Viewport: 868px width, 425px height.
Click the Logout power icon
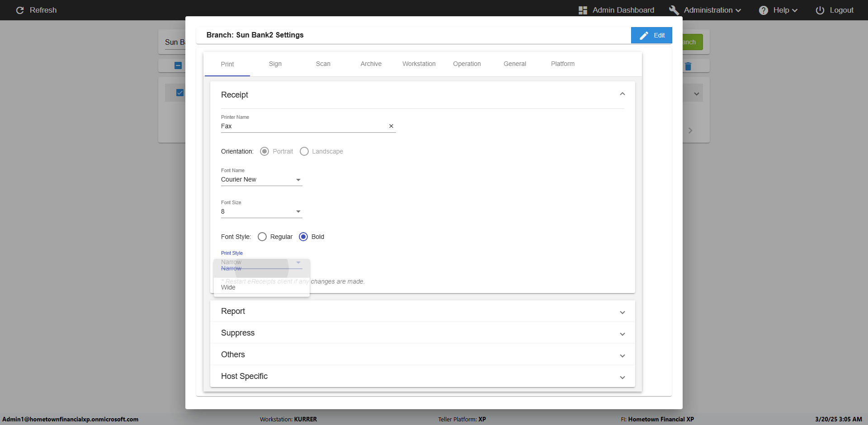(820, 10)
